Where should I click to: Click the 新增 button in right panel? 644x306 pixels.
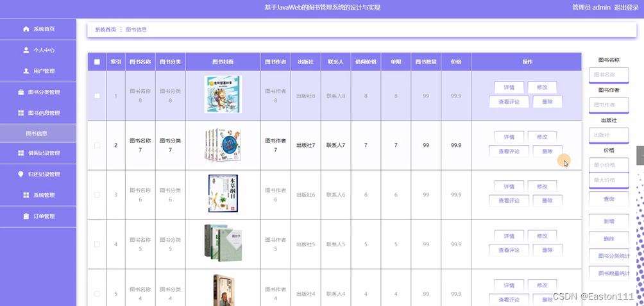pos(609,221)
